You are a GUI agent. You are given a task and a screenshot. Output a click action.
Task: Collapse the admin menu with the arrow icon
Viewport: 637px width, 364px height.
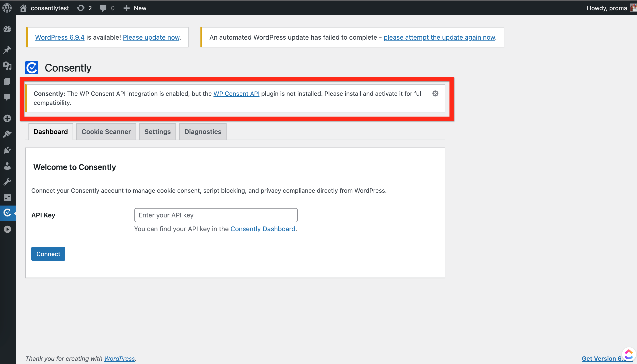(8, 229)
